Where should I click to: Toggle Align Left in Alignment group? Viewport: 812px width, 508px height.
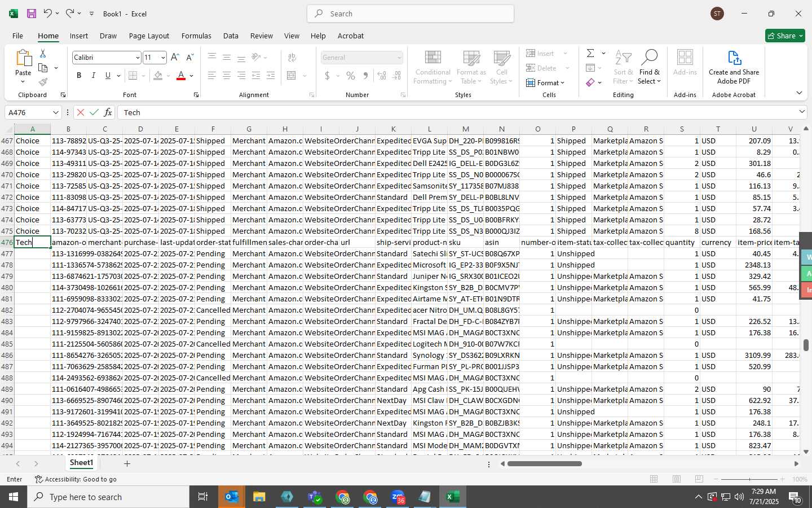point(212,76)
